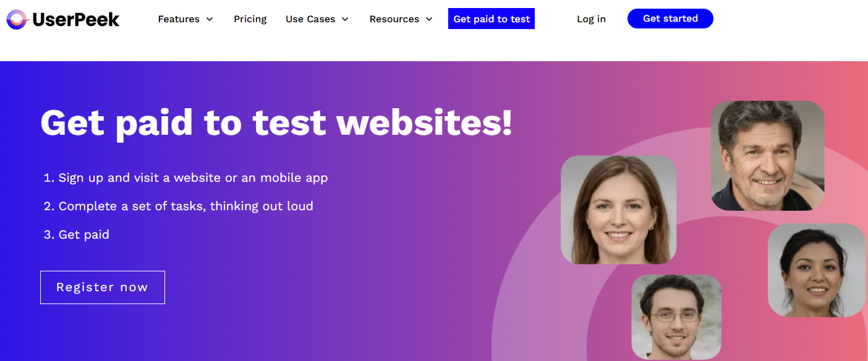Go to the Pricing page
The image size is (868, 361).
click(x=250, y=19)
